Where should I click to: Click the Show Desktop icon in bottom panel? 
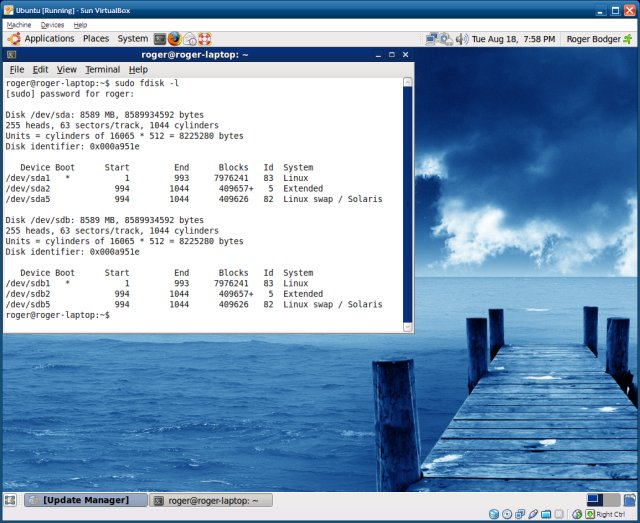click(x=10, y=499)
